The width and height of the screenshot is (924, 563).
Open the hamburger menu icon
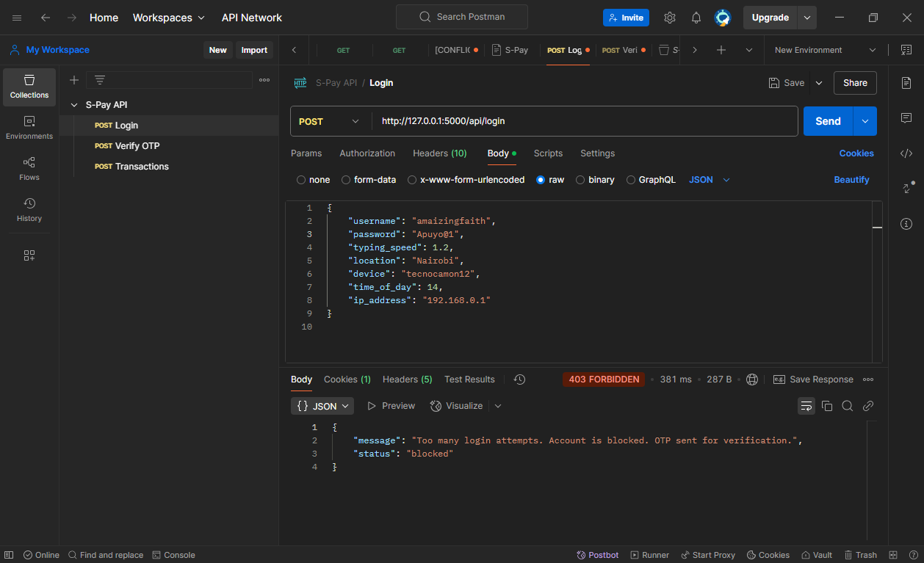pyautogui.click(x=17, y=18)
